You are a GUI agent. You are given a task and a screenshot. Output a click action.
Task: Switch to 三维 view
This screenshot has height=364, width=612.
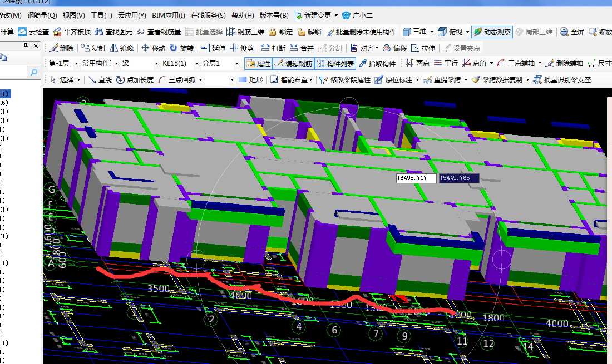(414, 32)
